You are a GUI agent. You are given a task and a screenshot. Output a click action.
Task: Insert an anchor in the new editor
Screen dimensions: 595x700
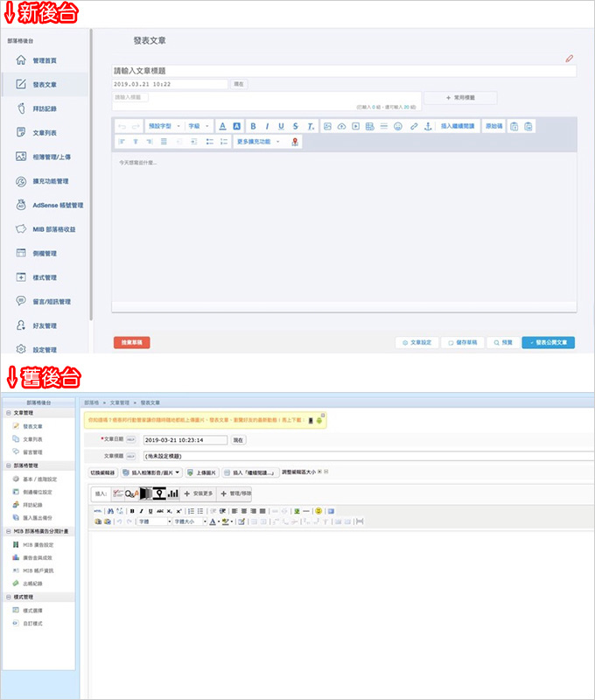coord(428,126)
